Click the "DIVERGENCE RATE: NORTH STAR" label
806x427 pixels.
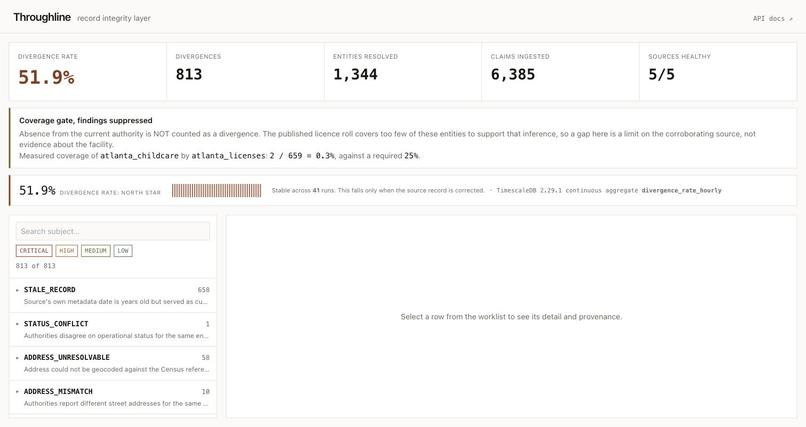[x=110, y=193]
